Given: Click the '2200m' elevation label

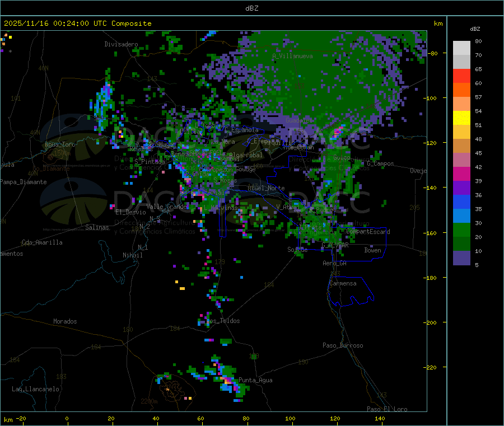Looking at the screenshot, I should click(x=149, y=401).
